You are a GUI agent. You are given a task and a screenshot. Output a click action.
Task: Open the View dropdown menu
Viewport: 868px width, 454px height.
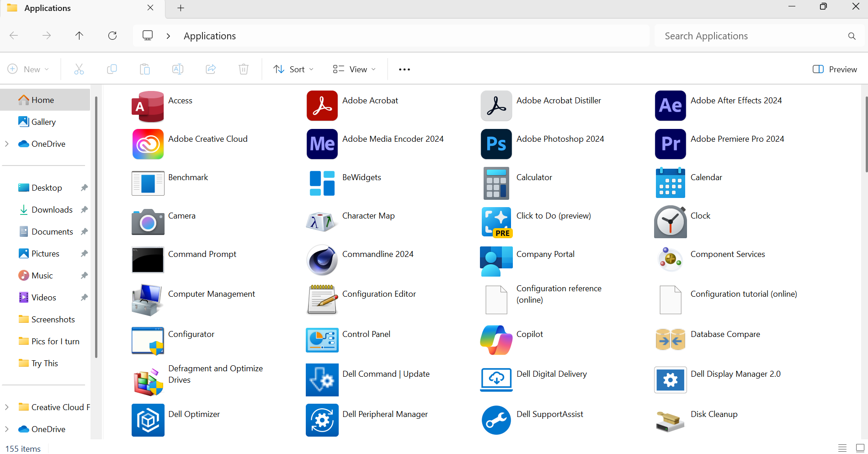[354, 69]
